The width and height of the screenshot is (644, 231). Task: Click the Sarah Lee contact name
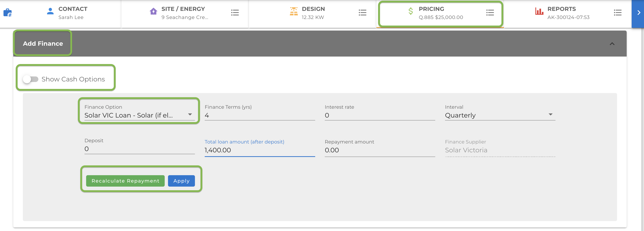(x=71, y=17)
